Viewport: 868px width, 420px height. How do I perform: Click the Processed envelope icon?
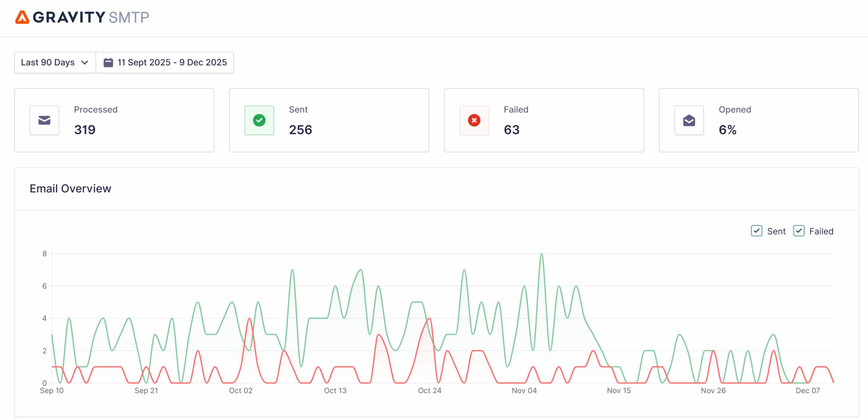[44, 120]
